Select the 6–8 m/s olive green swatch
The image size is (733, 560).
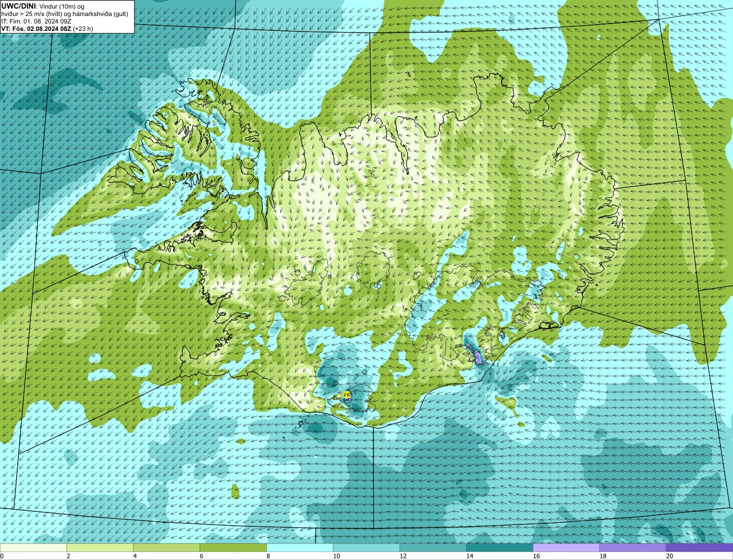pos(233,548)
